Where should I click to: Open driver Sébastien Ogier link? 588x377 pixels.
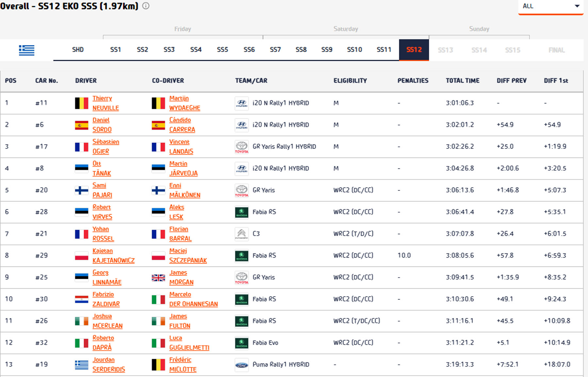click(106, 146)
